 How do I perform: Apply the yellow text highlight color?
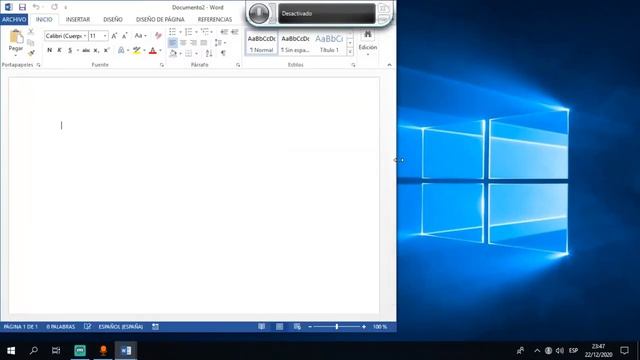point(136,50)
